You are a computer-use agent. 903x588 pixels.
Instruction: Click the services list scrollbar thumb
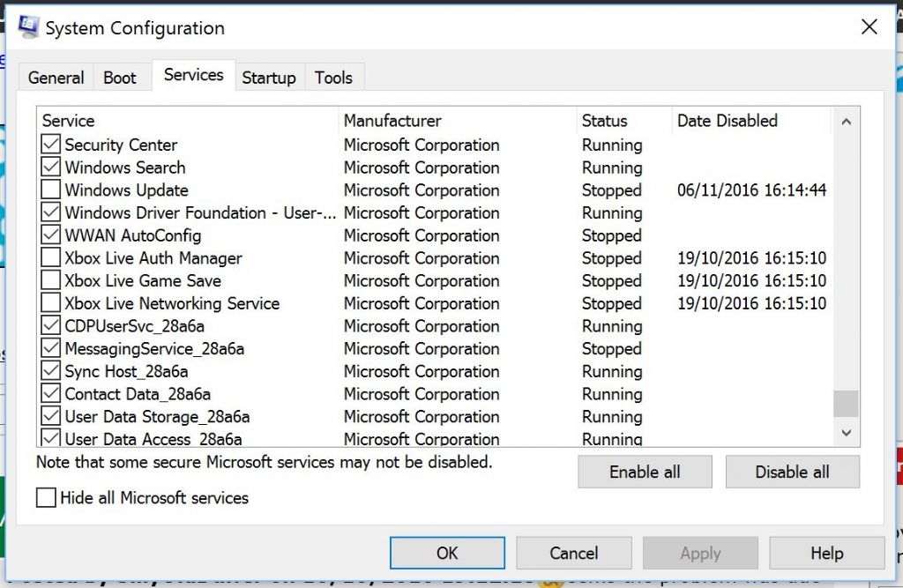click(846, 403)
